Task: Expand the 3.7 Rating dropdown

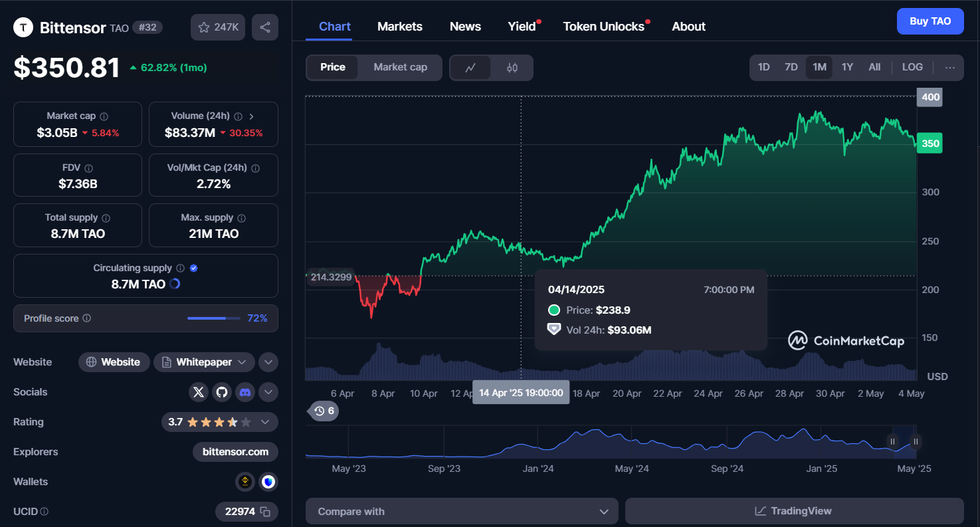Action: tap(220, 422)
